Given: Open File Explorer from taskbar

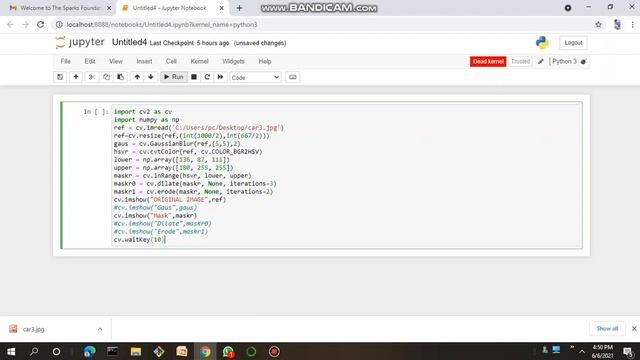Looking at the screenshot, I should coord(136,351).
